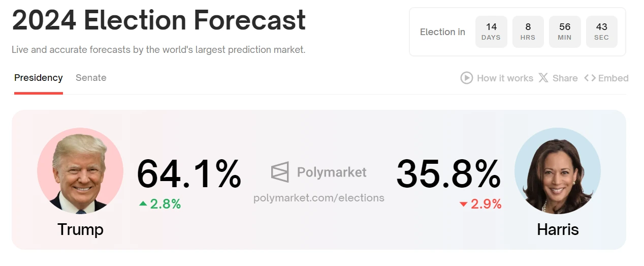Screen dimensions: 644x266
Task: Click the 43 SEC countdown box
Action: tap(601, 32)
